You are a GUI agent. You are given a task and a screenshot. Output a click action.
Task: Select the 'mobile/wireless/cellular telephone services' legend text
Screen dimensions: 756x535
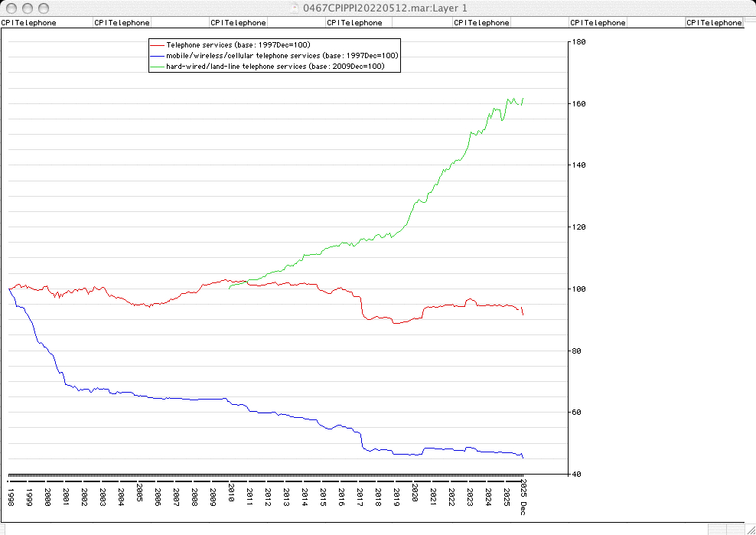282,56
